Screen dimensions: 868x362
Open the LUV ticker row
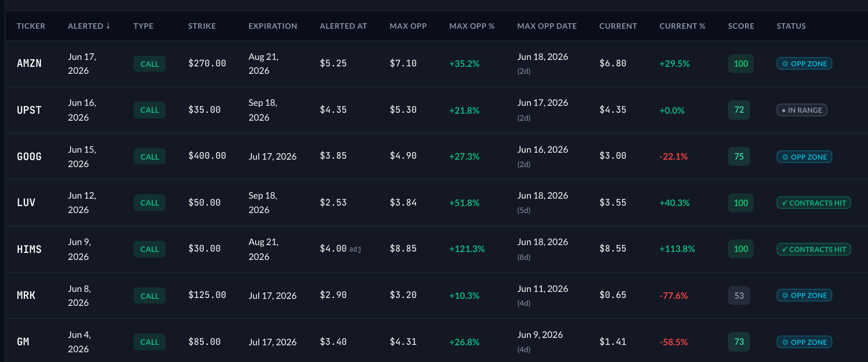tap(26, 202)
